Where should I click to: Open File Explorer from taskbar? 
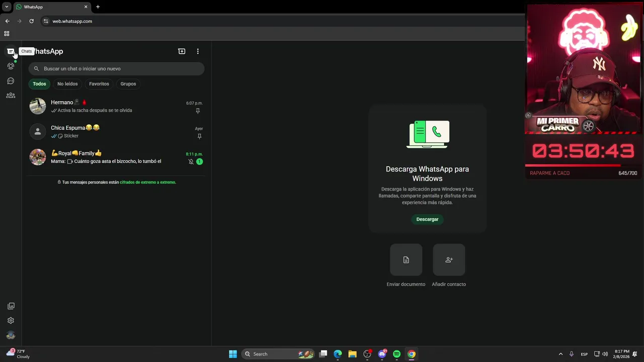point(352,354)
